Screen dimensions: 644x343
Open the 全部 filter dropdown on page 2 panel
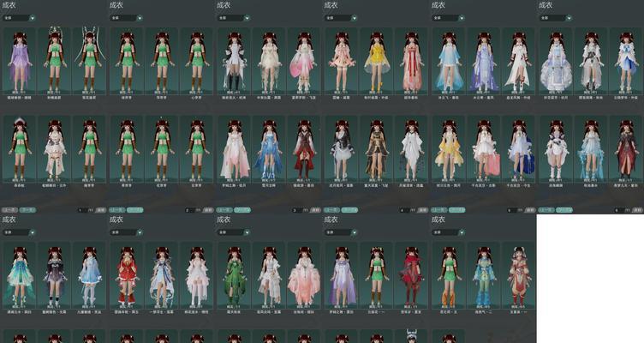point(126,18)
